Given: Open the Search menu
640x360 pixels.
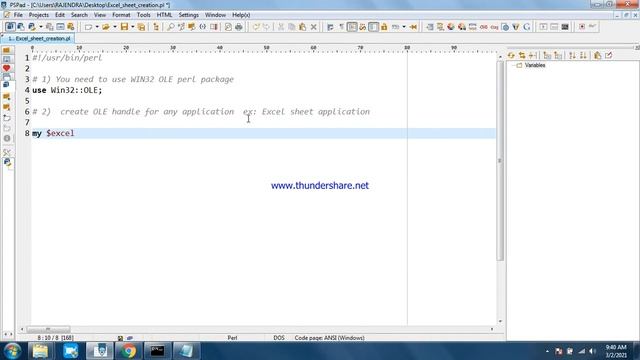Looking at the screenshot, I should coord(79,15).
